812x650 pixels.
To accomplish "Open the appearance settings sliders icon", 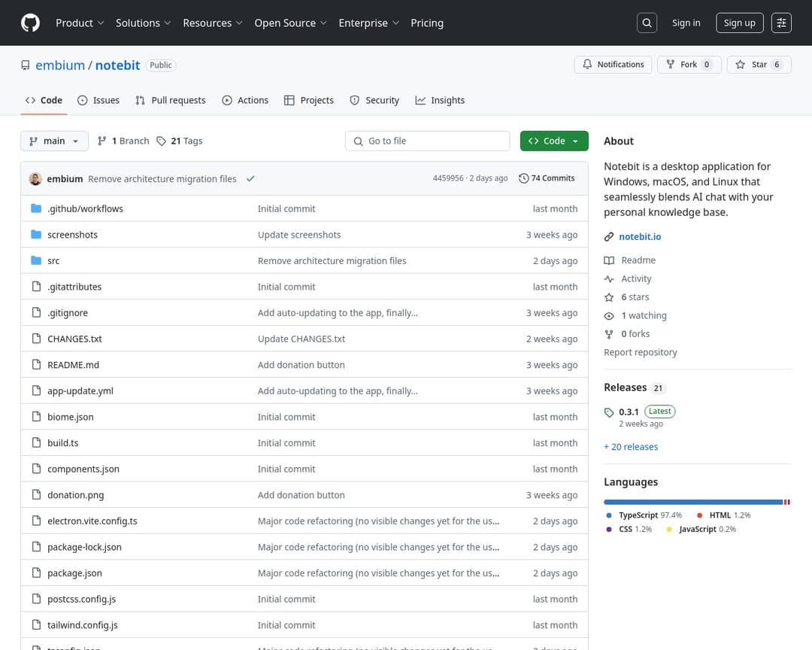I will pos(781,23).
